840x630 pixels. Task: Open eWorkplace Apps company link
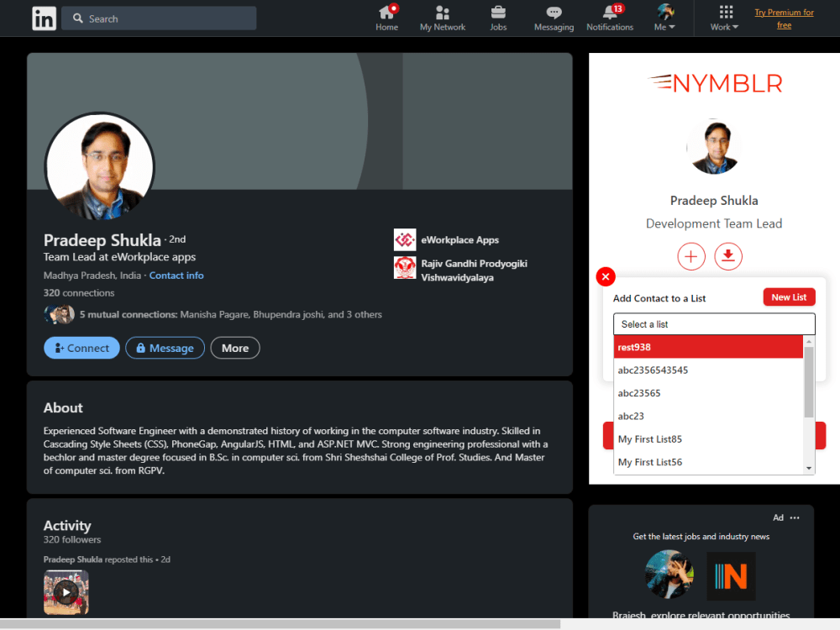[459, 240]
